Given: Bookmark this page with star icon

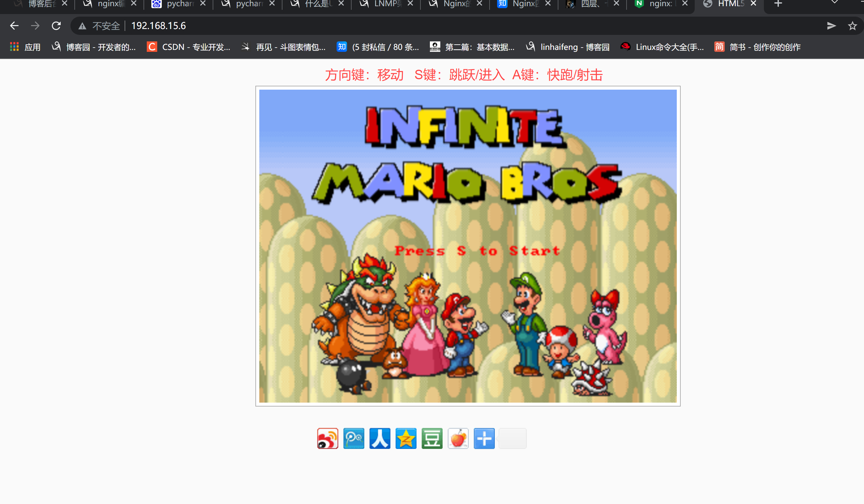Looking at the screenshot, I should pos(852,26).
